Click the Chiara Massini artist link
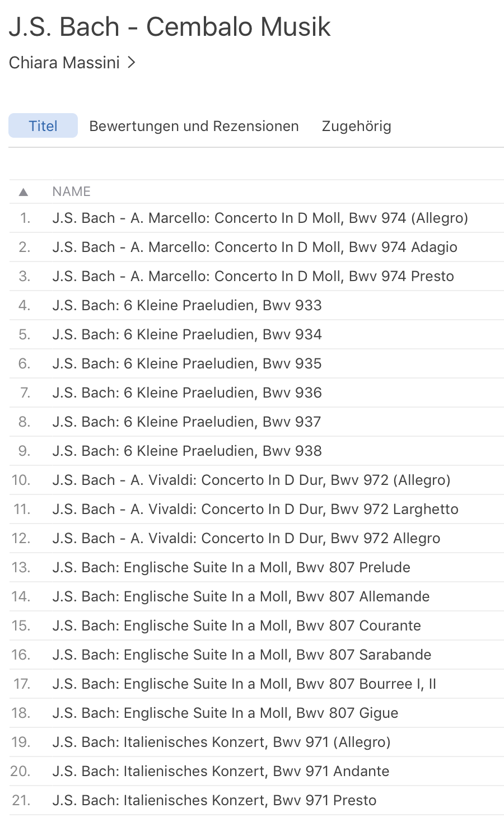 (x=64, y=62)
